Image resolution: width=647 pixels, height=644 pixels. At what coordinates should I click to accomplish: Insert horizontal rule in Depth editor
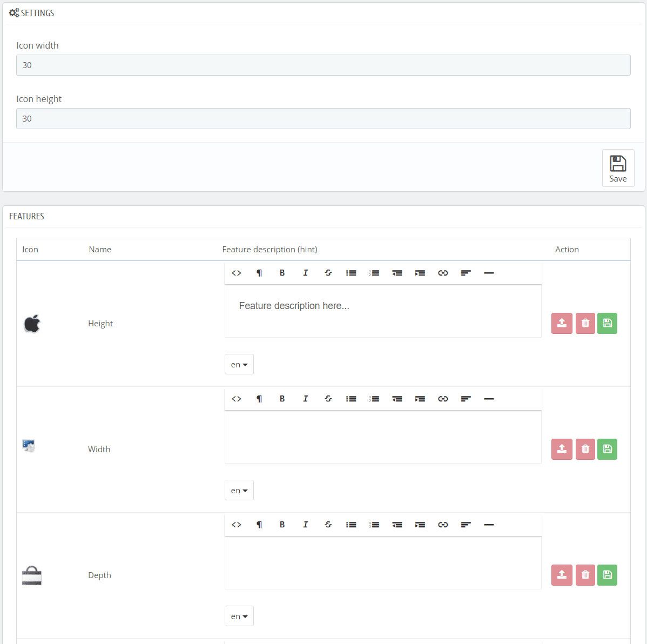click(489, 525)
